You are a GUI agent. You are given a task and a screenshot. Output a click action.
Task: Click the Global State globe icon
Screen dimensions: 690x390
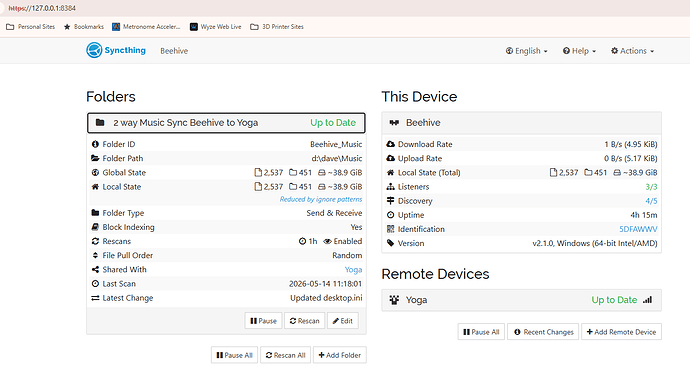(x=95, y=173)
